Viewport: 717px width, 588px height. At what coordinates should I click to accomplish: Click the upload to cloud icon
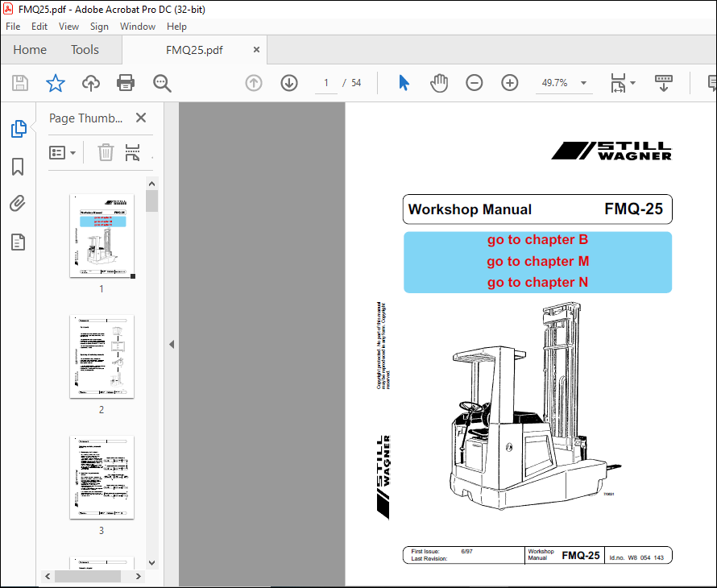click(90, 83)
